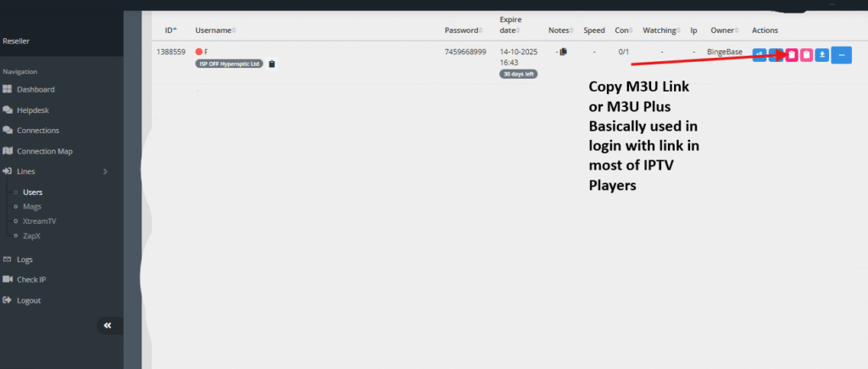
Task: Copy M3U link with first pink clipboard icon
Action: pyautogui.click(x=792, y=55)
